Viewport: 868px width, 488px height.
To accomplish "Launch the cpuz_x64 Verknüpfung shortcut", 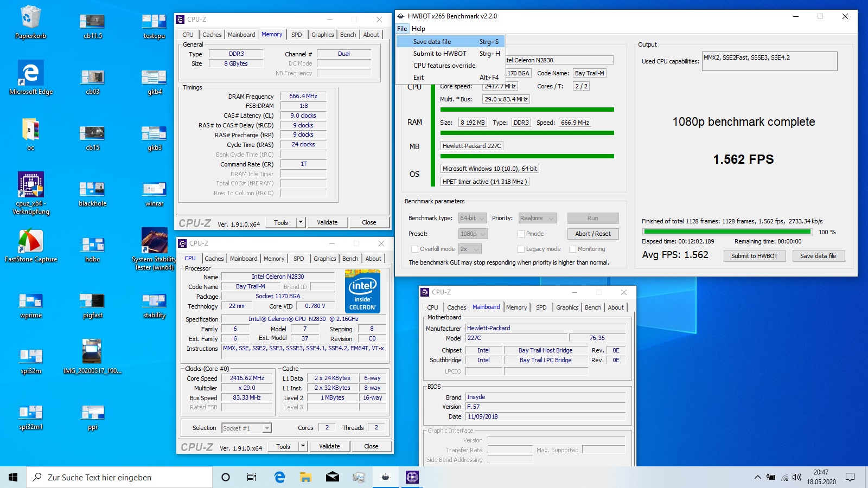I will 31,194.
